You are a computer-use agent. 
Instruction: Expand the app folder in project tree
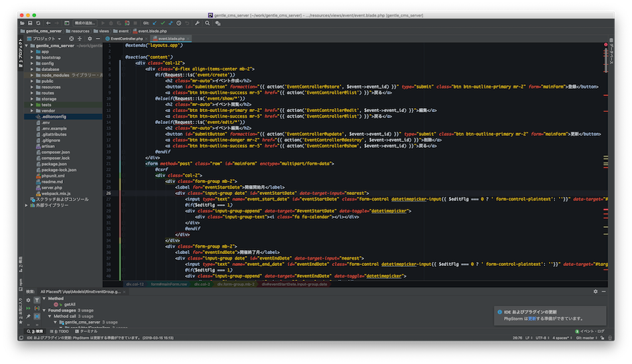tap(32, 51)
